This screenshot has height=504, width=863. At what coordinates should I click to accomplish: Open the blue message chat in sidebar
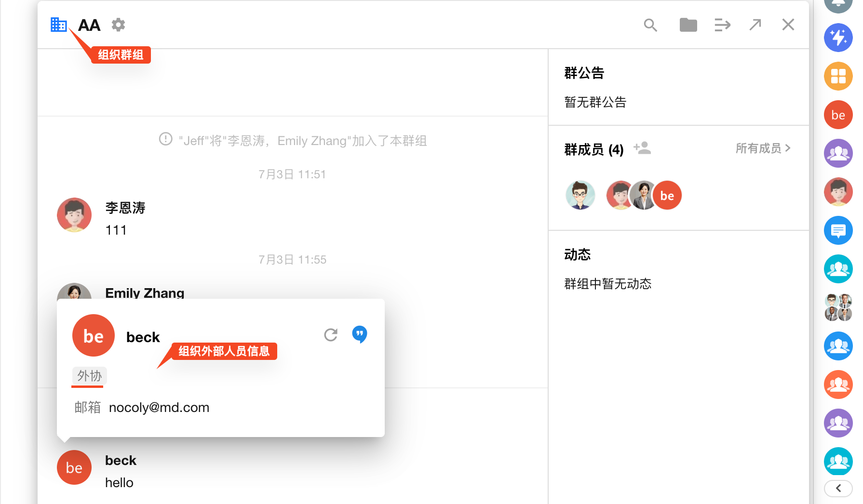point(838,230)
